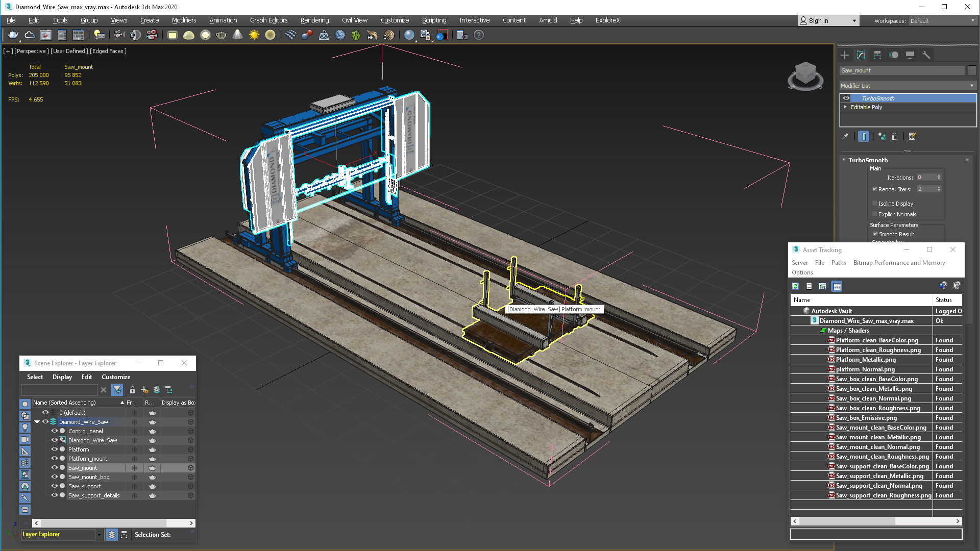Click Scene Explorer horizontal scrollbar
This screenshot has width=980, height=551.
coord(114,523)
